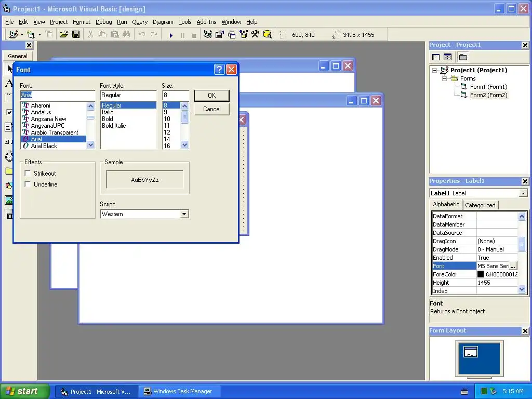Click the font list scrollbar down arrow
Screen dimensions: 532x399
point(90,145)
